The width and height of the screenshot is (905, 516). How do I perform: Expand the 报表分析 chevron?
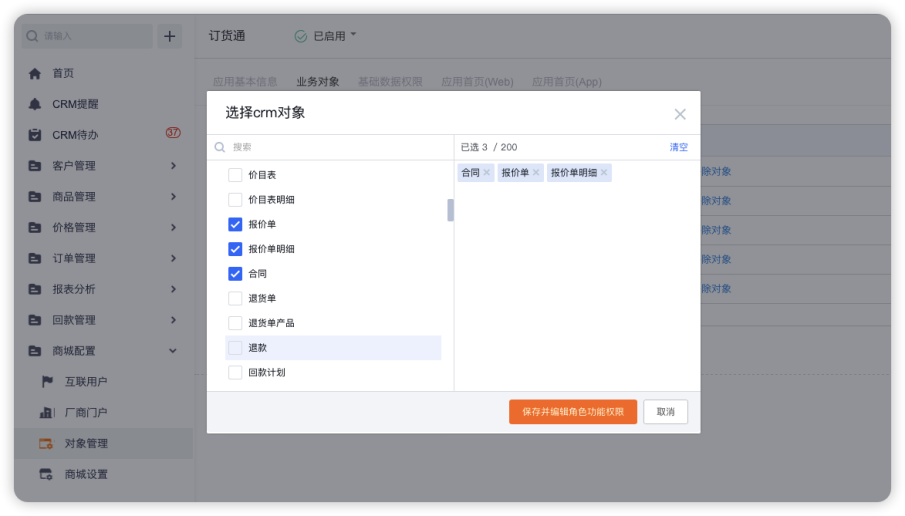click(x=173, y=289)
